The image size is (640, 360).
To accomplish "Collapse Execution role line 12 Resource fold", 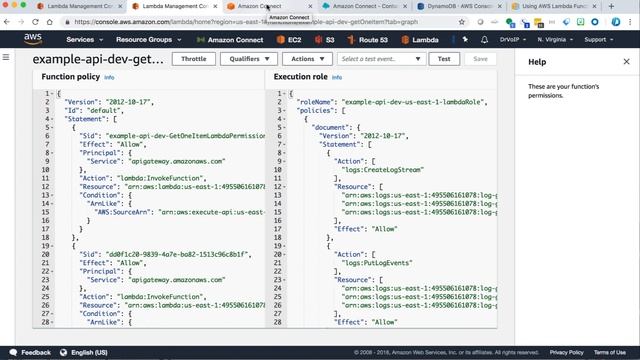I will click(284, 187).
